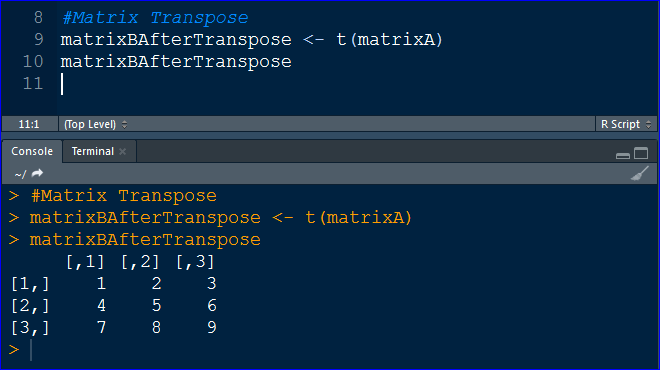The width and height of the screenshot is (660, 370).
Task: Maximize the console pane
Action: (x=641, y=153)
